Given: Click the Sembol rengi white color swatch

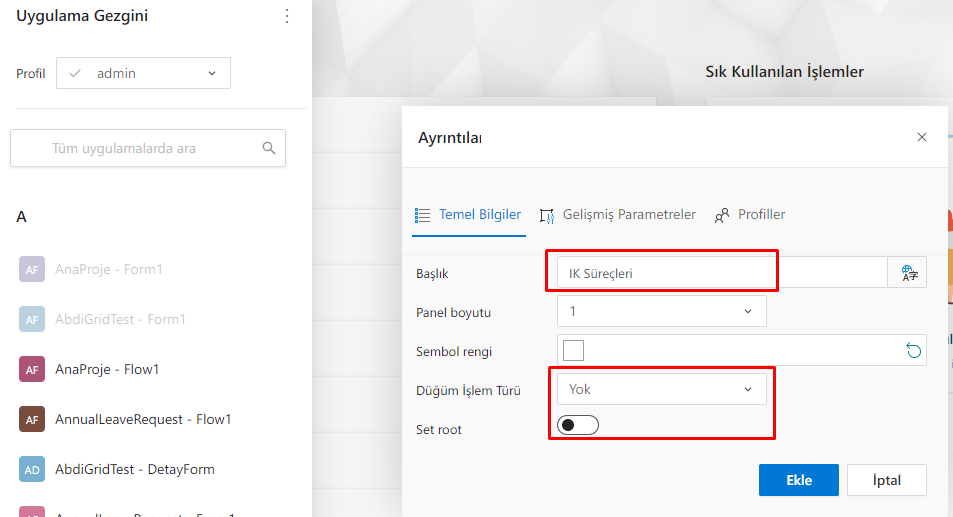Looking at the screenshot, I should [573, 350].
